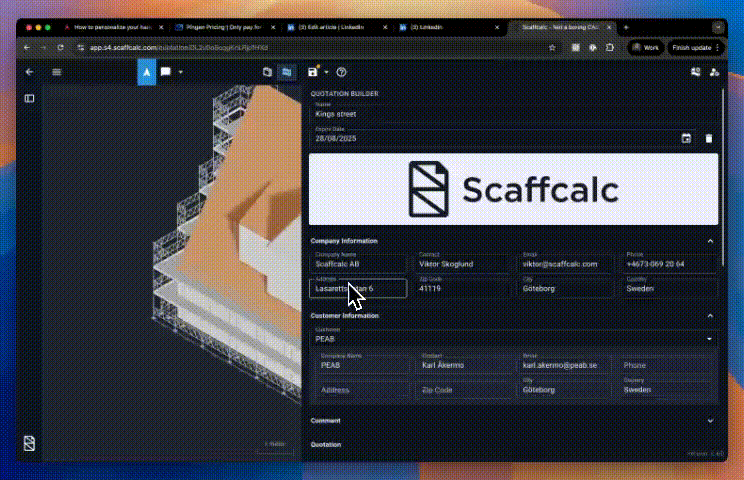Open the Customer PEAB dropdown
This screenshot has height=480, width=744.
coord(710,339)
